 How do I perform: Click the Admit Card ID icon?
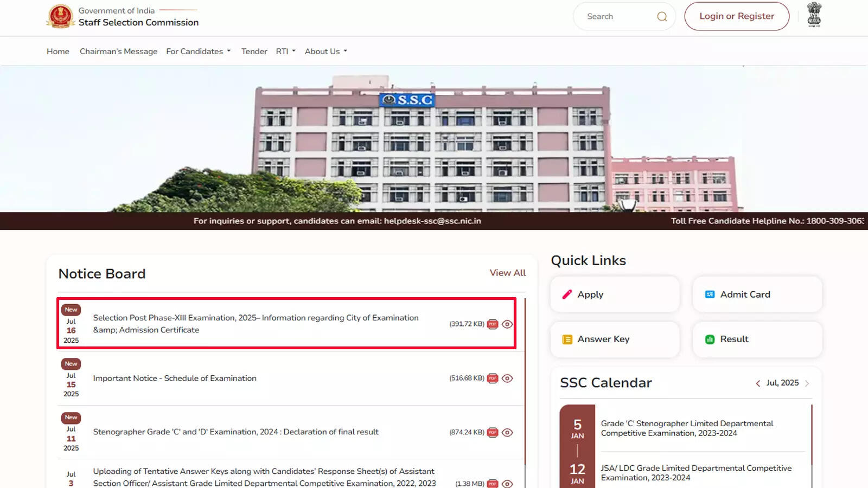710,294
